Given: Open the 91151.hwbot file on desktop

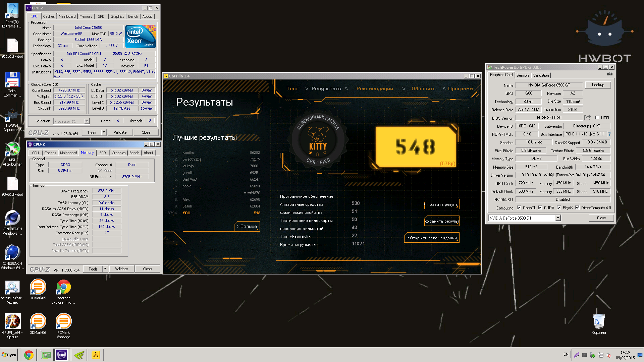Looking at the screenshot, I should 12,48.
